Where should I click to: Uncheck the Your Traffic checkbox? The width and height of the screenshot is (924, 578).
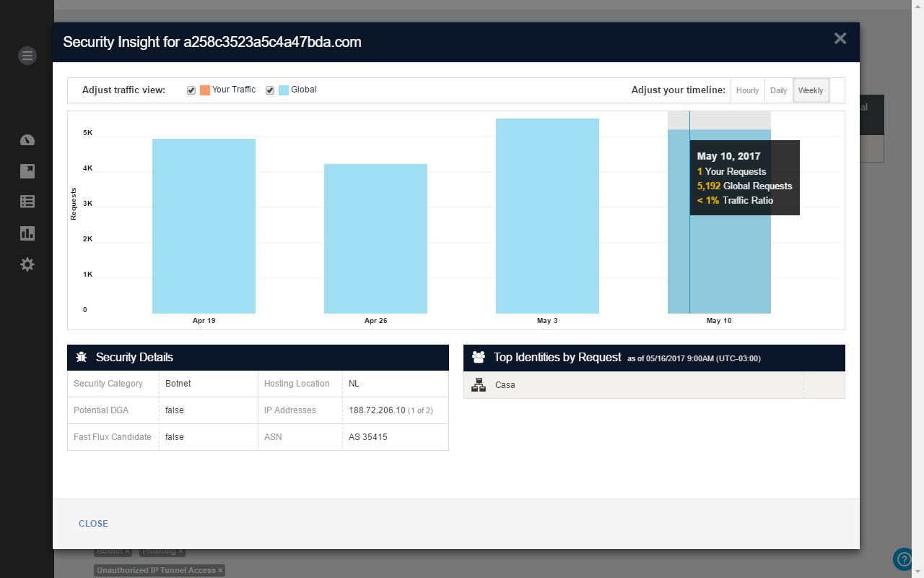click(191, 90)
